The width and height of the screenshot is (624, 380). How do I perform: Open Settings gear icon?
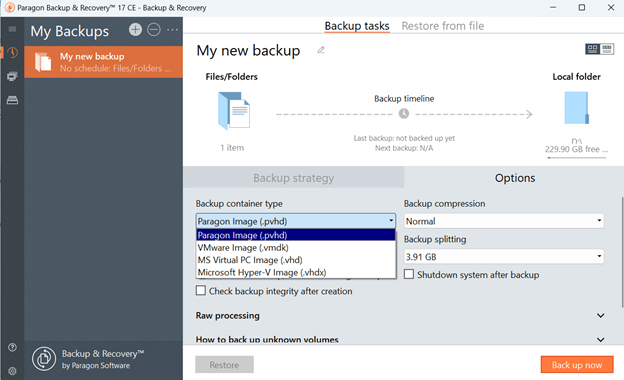pos(12,371)
